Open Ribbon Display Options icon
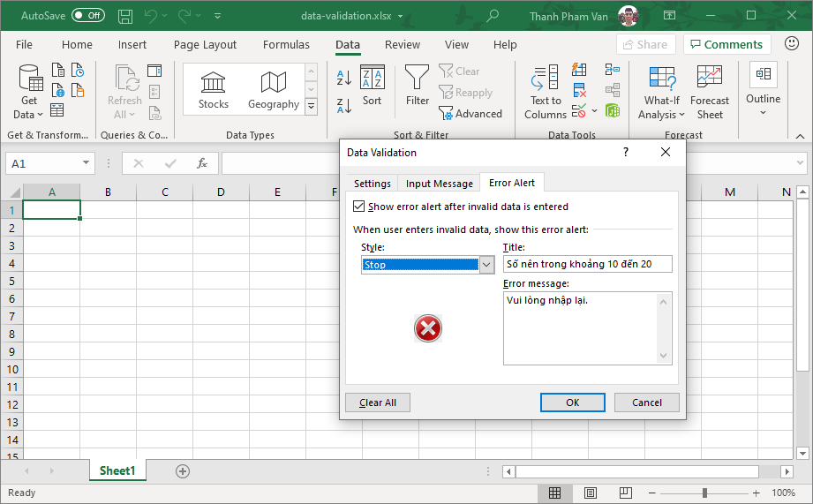This screenshot has height=504, width=813. pyautogui.click(x=669, y=16)
